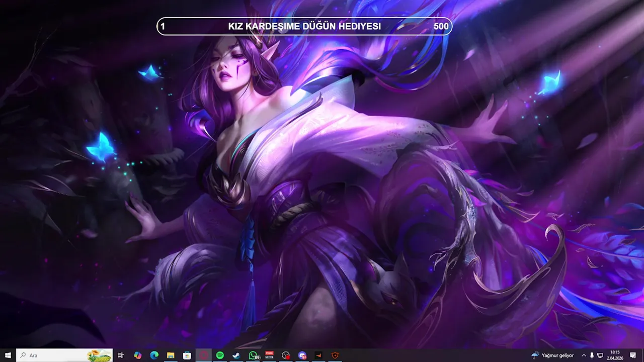644x362 pixels.
Task: Click the goal target value 500
Action: 441,26
